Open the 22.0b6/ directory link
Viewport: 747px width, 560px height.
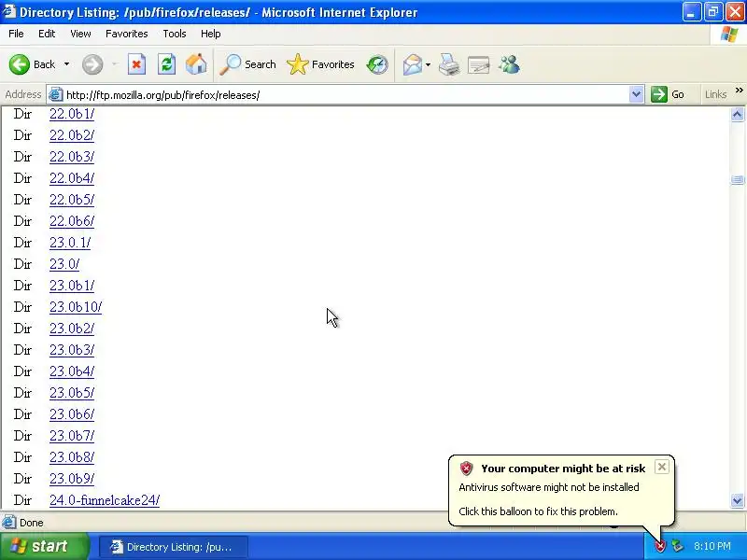coord(72,221)
